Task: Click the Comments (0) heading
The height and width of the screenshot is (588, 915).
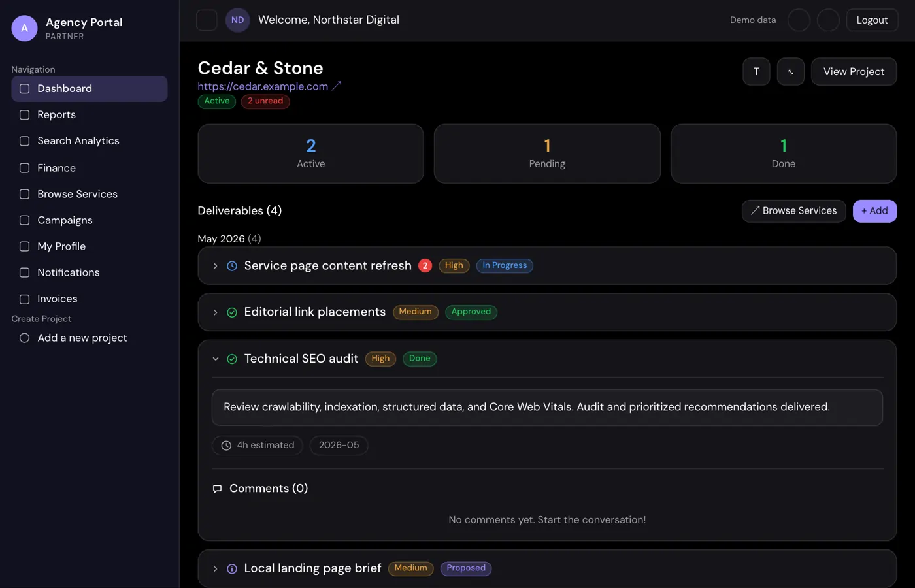Action: click(x=269, y=489)
